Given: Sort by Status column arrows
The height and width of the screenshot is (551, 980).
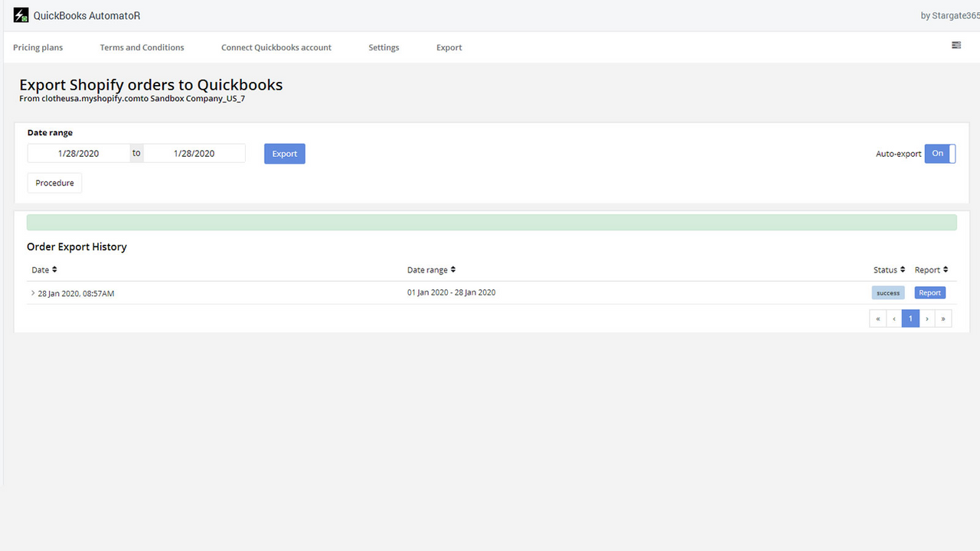Looking at the screenshot, I should point(903,269).
